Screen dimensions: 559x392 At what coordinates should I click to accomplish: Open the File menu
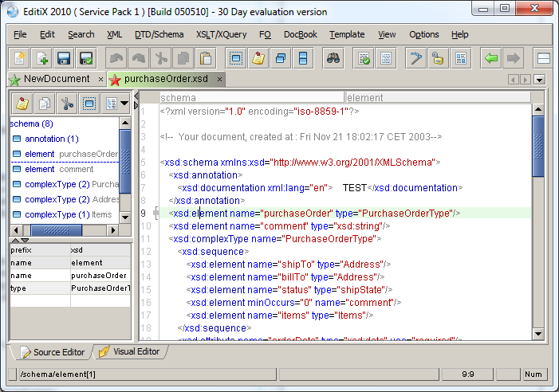(x=20, y=34)
